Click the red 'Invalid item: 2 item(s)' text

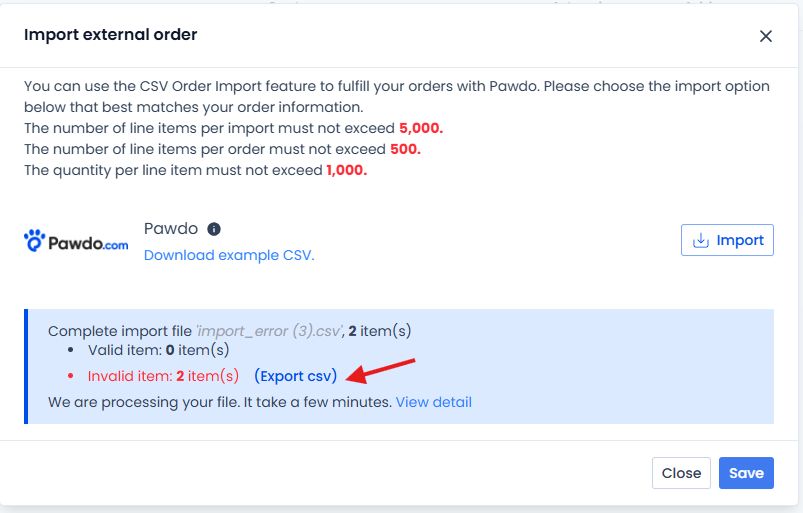pos(163,376)
